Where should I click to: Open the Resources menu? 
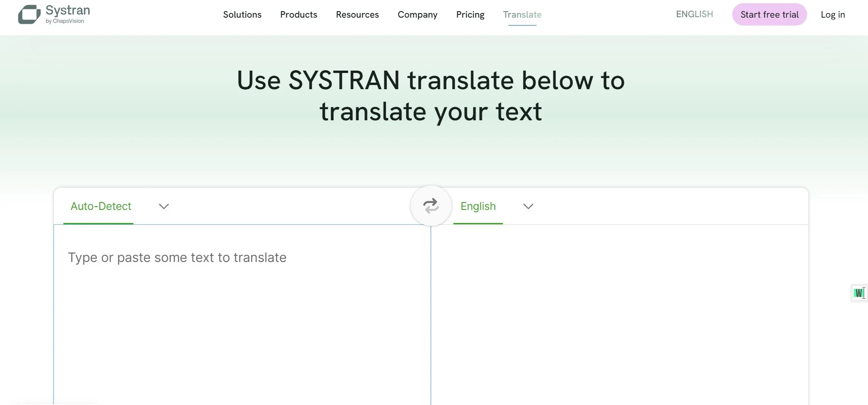(358, 14)
